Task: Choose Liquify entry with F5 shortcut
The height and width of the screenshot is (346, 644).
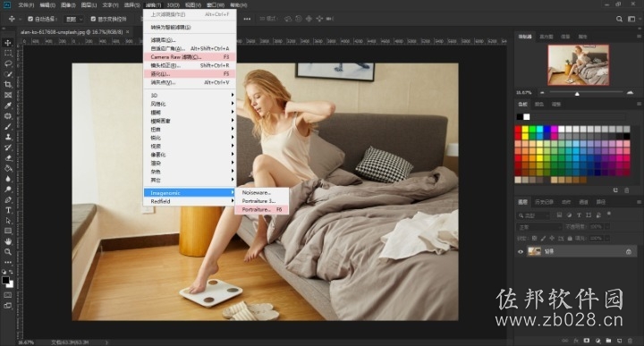Action: coord(190,74)
